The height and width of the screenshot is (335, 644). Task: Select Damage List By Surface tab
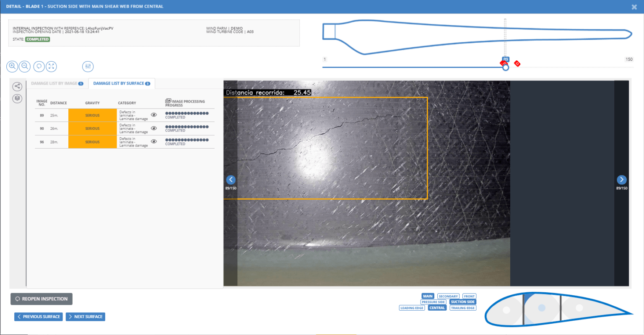(121, 83)
